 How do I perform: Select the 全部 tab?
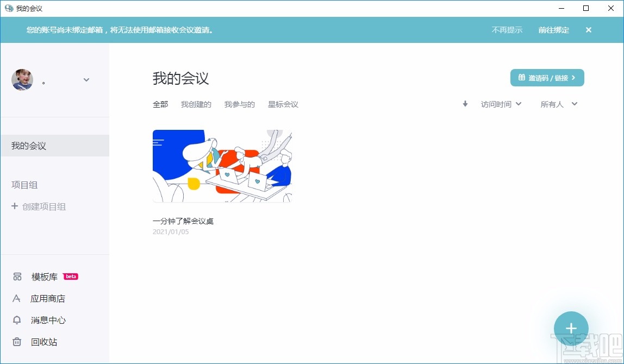pos(160,104)
